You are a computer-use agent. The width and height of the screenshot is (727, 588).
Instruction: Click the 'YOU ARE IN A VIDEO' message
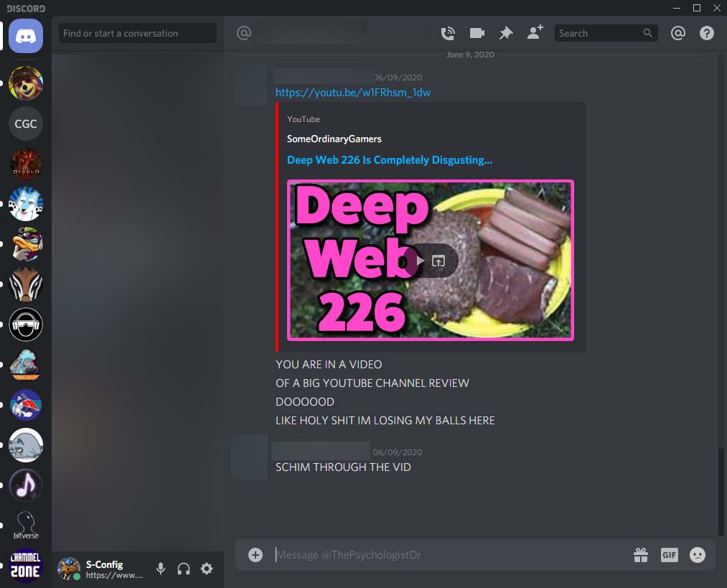coord(329,365)
